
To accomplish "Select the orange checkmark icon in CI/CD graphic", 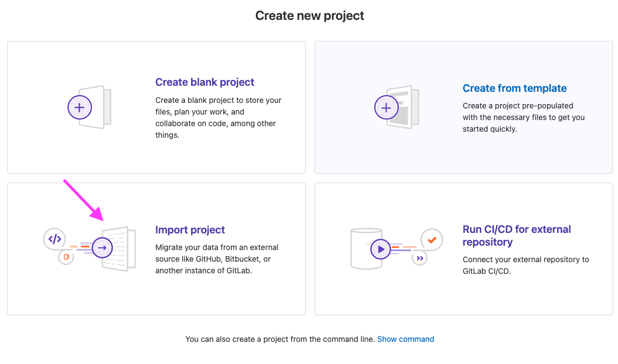I will [x=431, y=239].
